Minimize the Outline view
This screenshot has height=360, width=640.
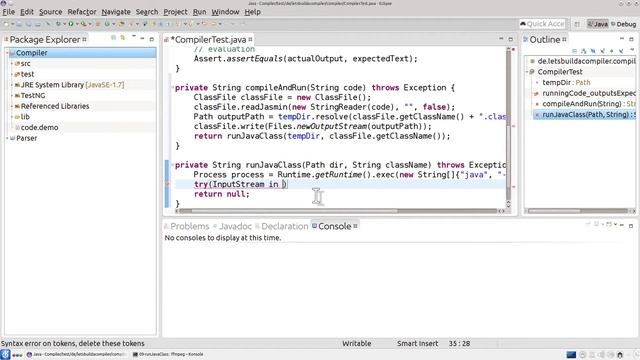(x=622, y=38)
